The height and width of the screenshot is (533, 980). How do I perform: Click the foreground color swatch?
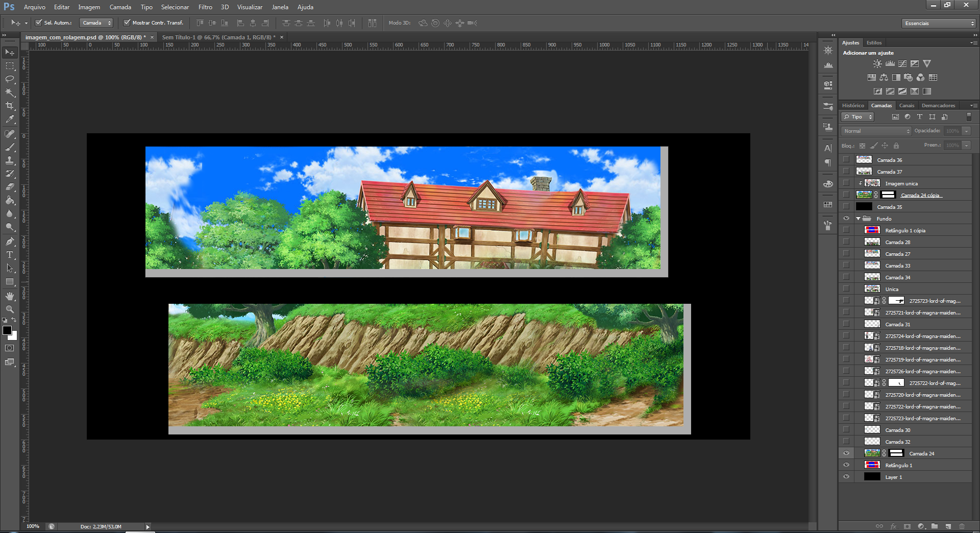pyautogui.click(x=7, y=330)
